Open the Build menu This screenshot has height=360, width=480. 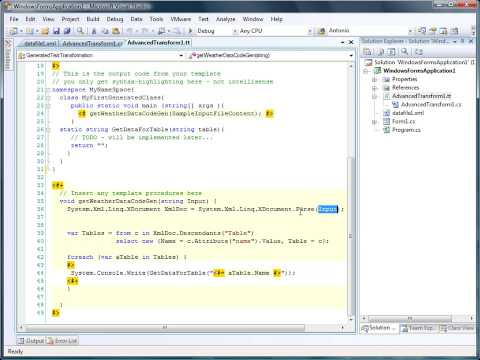pos(93,19)
